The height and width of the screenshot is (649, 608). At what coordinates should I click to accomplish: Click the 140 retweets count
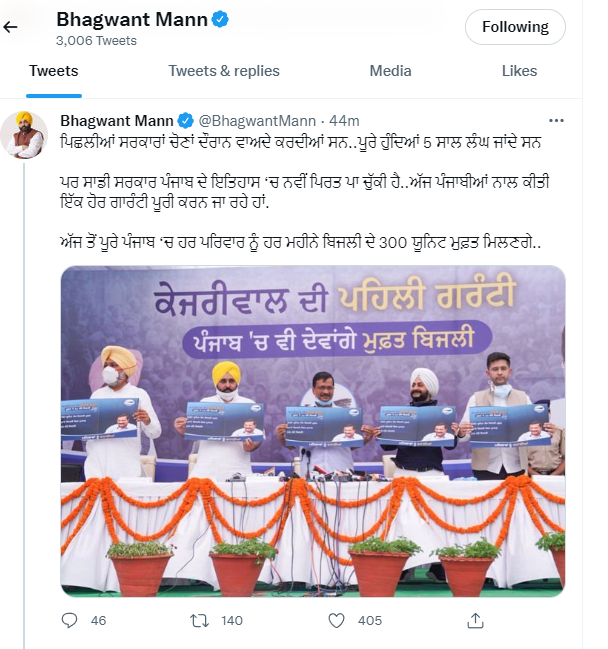[232, 620]
